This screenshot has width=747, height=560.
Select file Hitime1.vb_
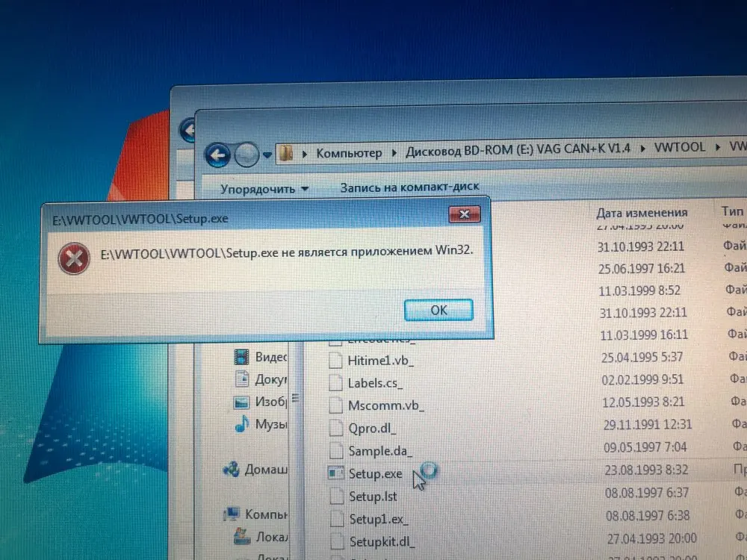click(x=380, y=361)
